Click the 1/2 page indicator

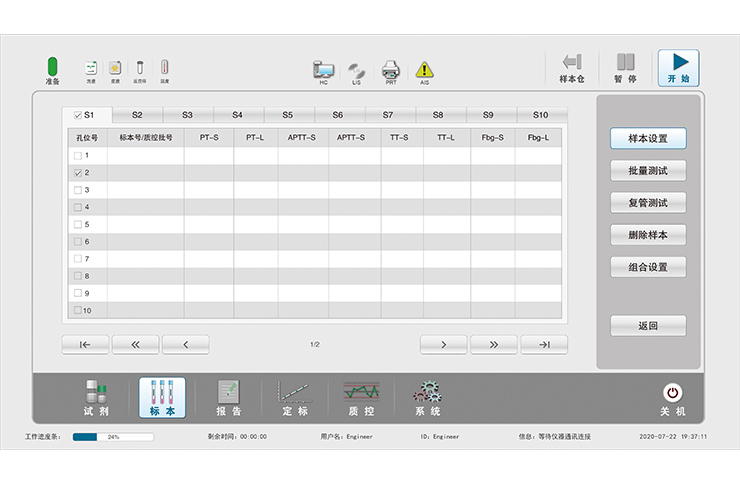(315, 344)
